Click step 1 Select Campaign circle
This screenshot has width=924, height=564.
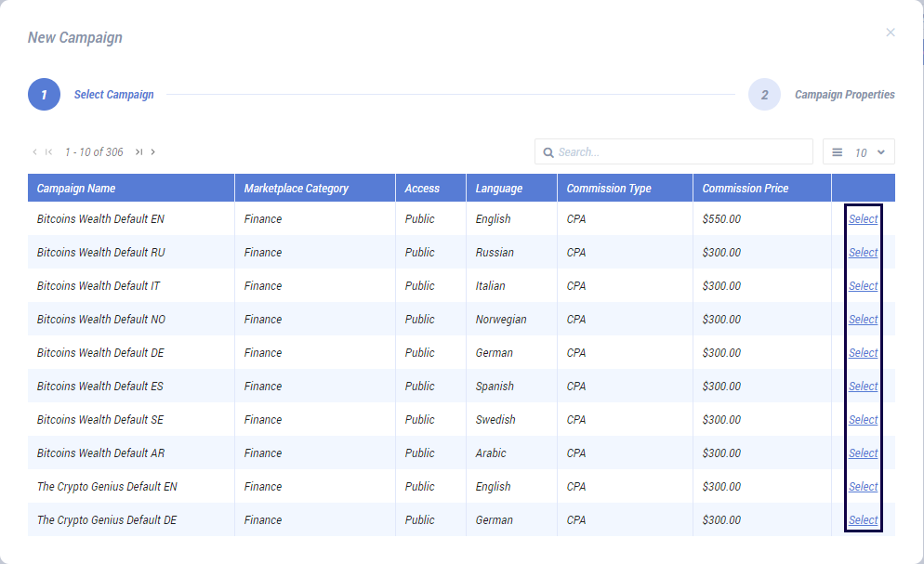point(44,95)
